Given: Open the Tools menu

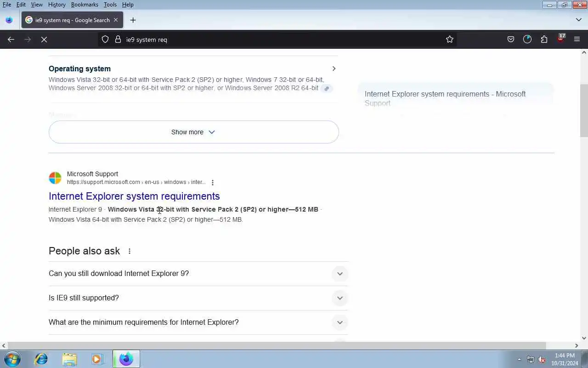Looking at the screenshot, I should click(x=110, y=5).
